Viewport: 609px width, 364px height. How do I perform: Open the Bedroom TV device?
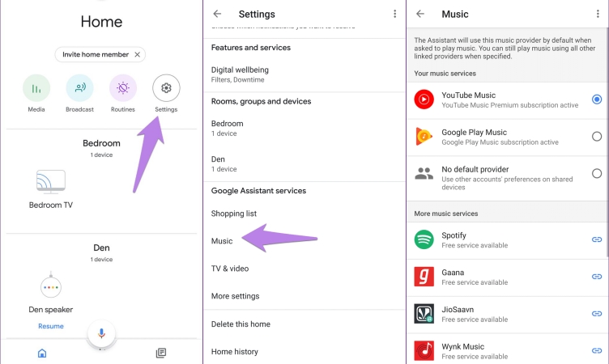coord(51,189)
